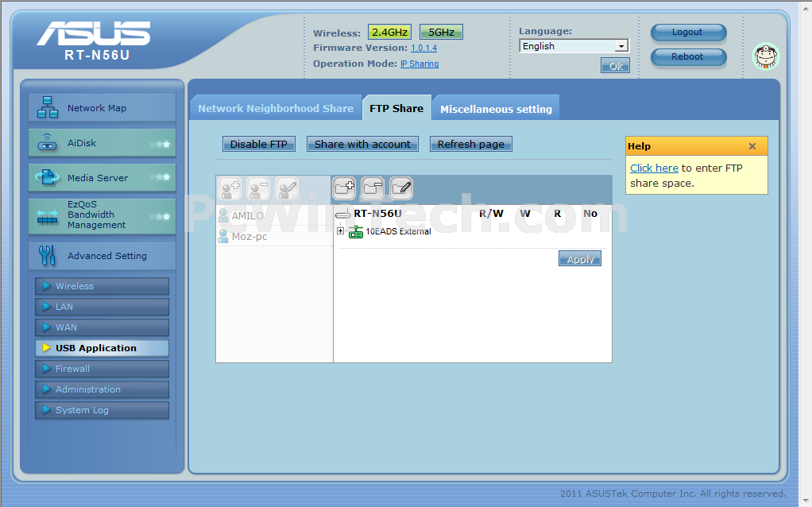Image resolution: width=812 pixels, height=507 pixels.
Task: Open the LAN menu item
Action: click(102, 307)
